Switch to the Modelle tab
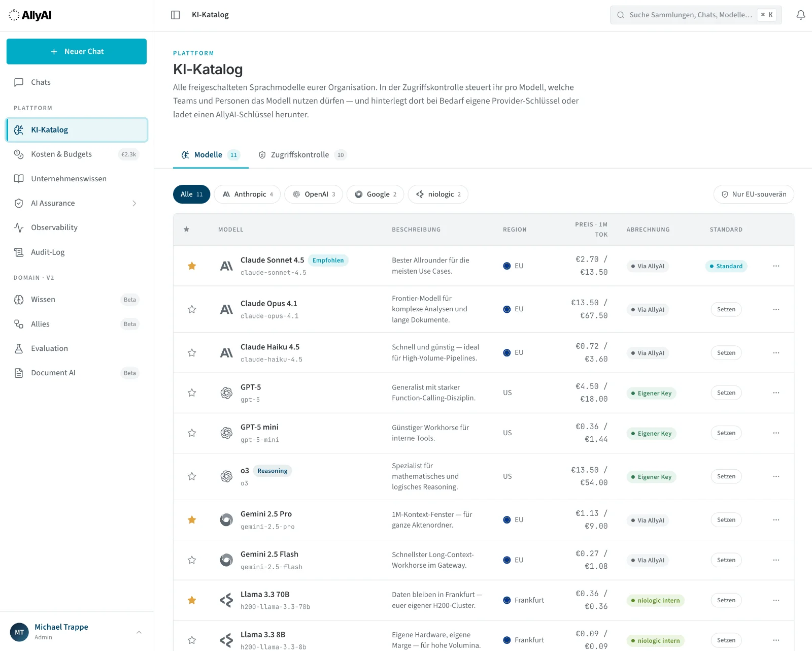Viewport: 812px width, 651px height. [x=211, y=155]
